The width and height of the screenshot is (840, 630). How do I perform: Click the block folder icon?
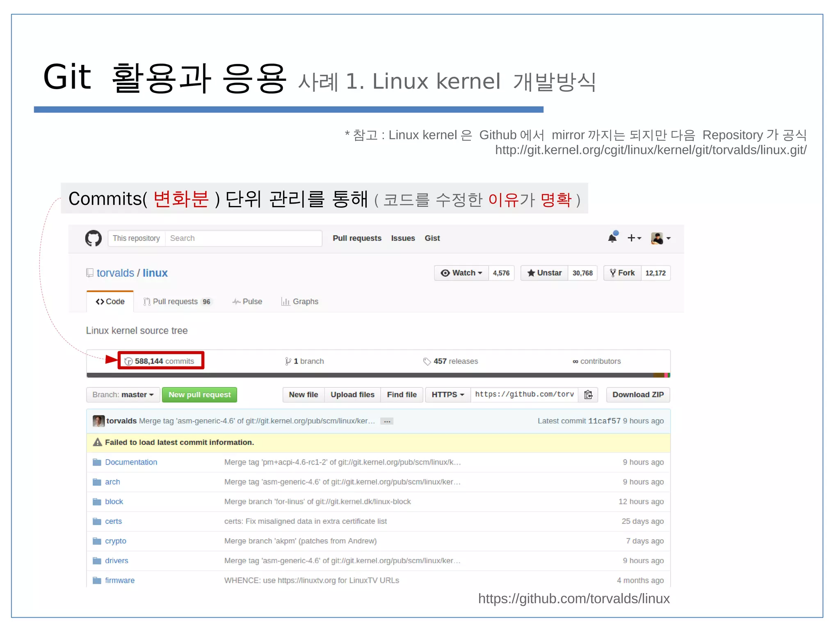[x=97, y=502]
